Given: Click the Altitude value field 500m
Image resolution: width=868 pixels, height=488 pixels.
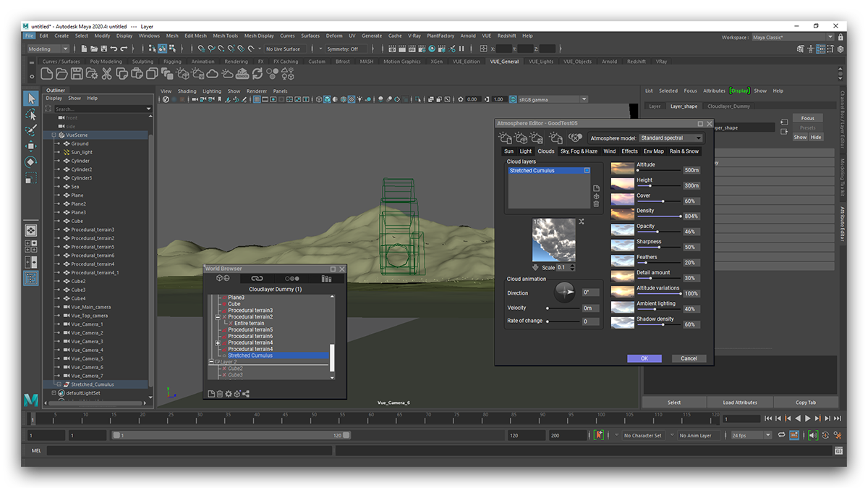Looking at the screenshot, I should [x=692, y=170].
